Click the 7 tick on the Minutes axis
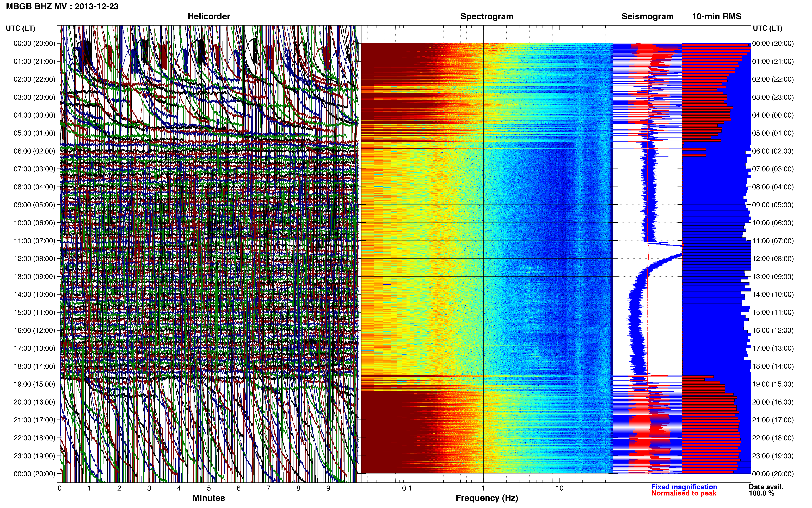Screen dimensions: 812x508 [269, 488]
